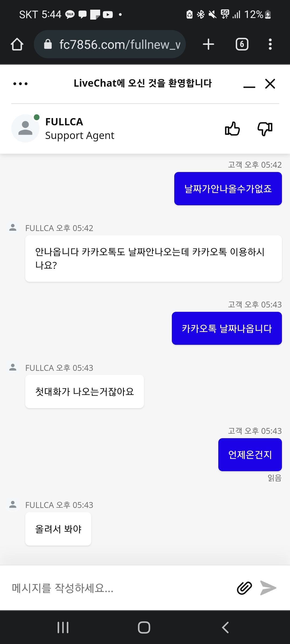Attach a file with the paperclip icon

coord(244,588)
